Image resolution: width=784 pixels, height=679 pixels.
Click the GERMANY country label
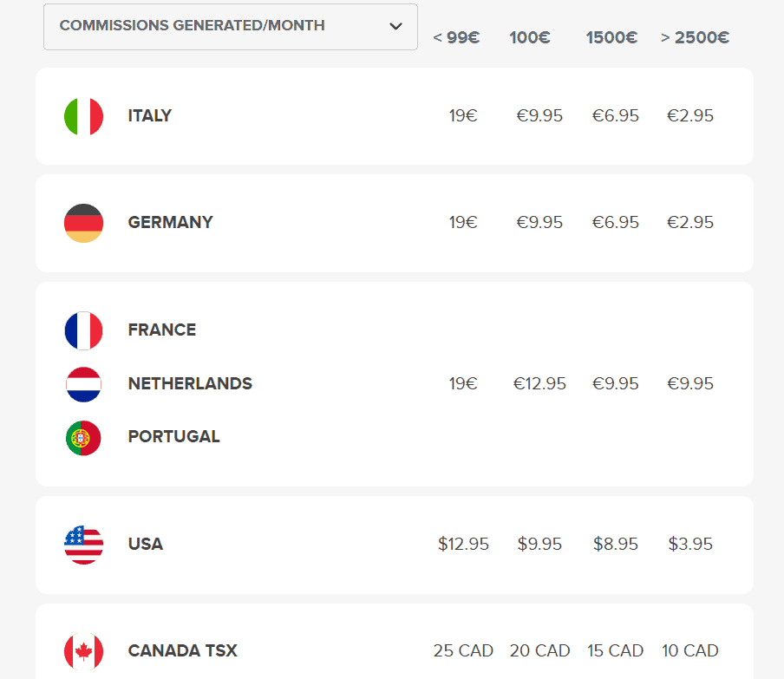click(x=170, y=223)
